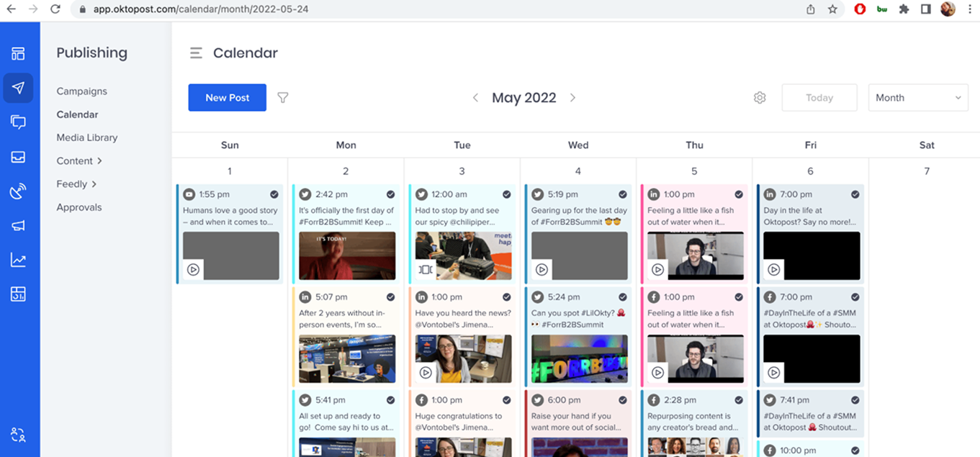The height and width of the screenshot is (457, 980).
Task: Open the #ForrB2B neon sign post thumbnail
Action: coord(579,358)
